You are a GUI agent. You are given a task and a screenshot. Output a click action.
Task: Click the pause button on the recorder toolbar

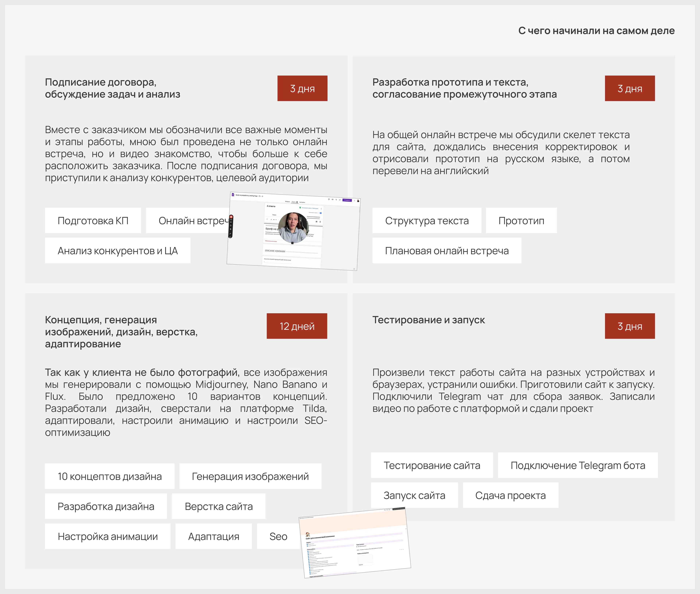[231, 222]
